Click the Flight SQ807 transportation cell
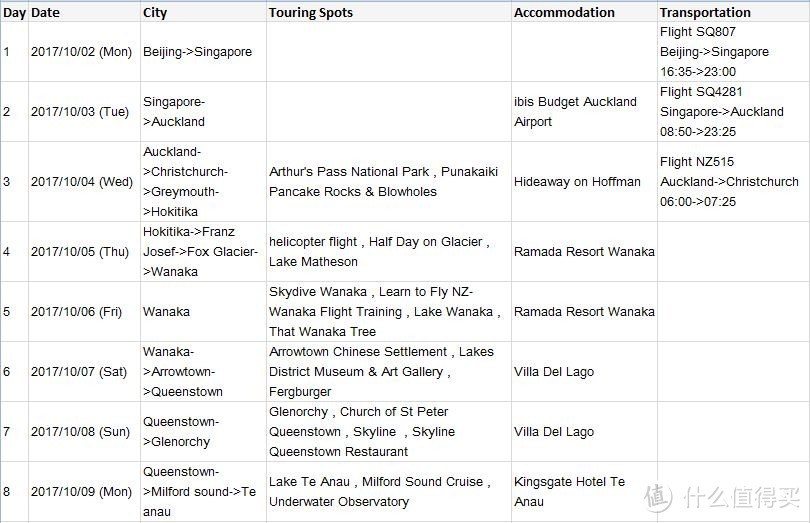Image resolution: width=810 pixels, height=523 pixels. [734, 52]
